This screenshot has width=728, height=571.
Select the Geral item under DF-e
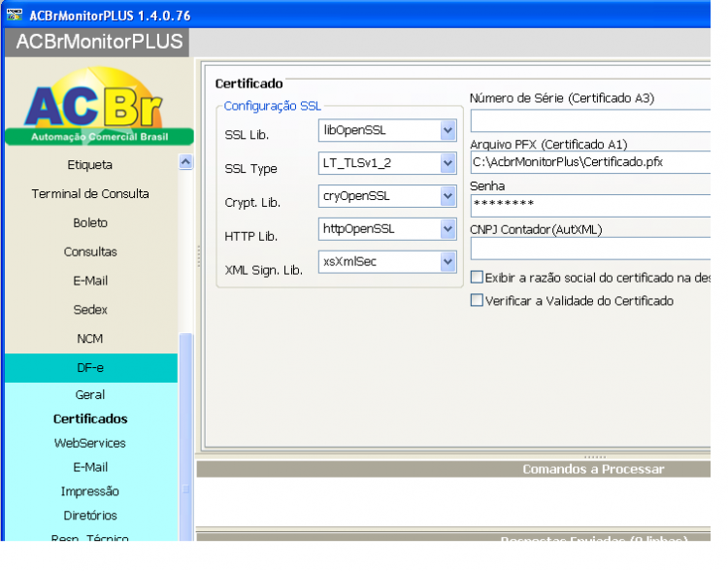(x=90, y=395)
